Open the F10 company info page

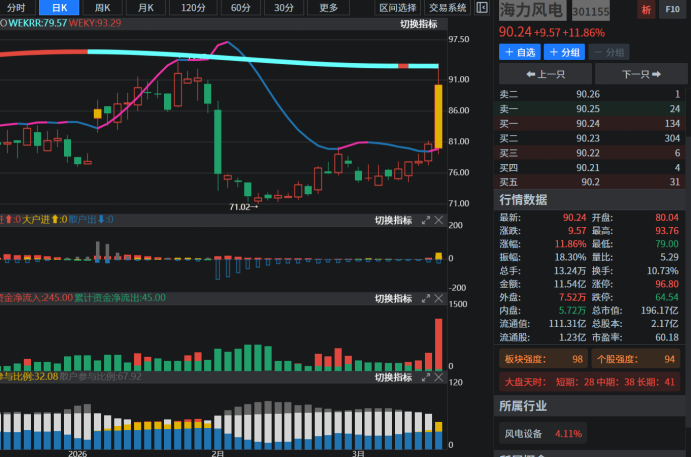pos(672,9)
